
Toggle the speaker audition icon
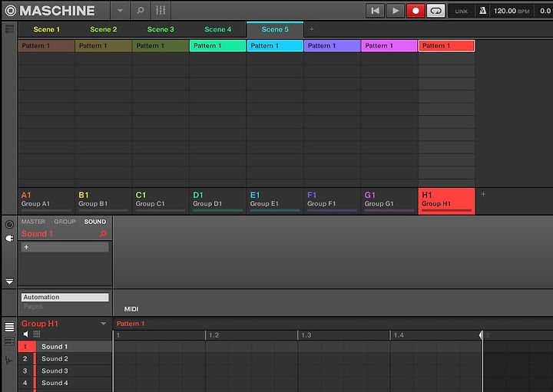click(25, 334)
